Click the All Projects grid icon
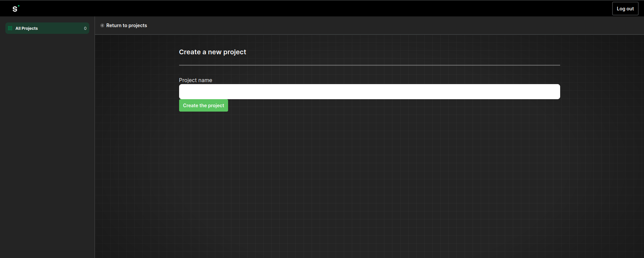 click(x=10, y=28)
